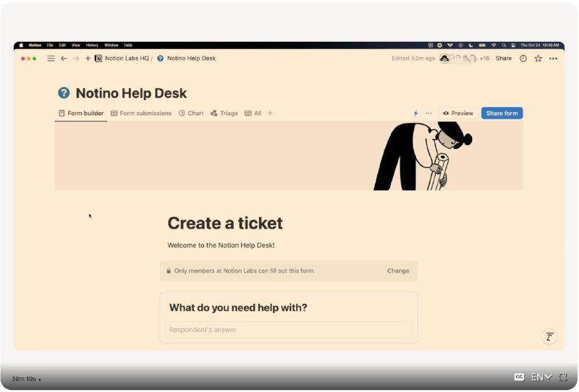This screenshot has height=392, width=579.
Task: Open page history clock icon
Action: (523, 59)
